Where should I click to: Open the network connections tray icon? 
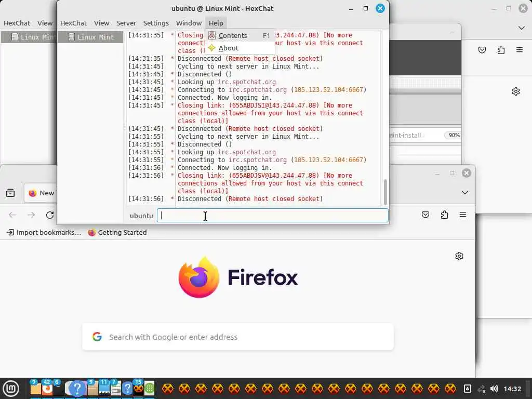[x=481, y=389]
